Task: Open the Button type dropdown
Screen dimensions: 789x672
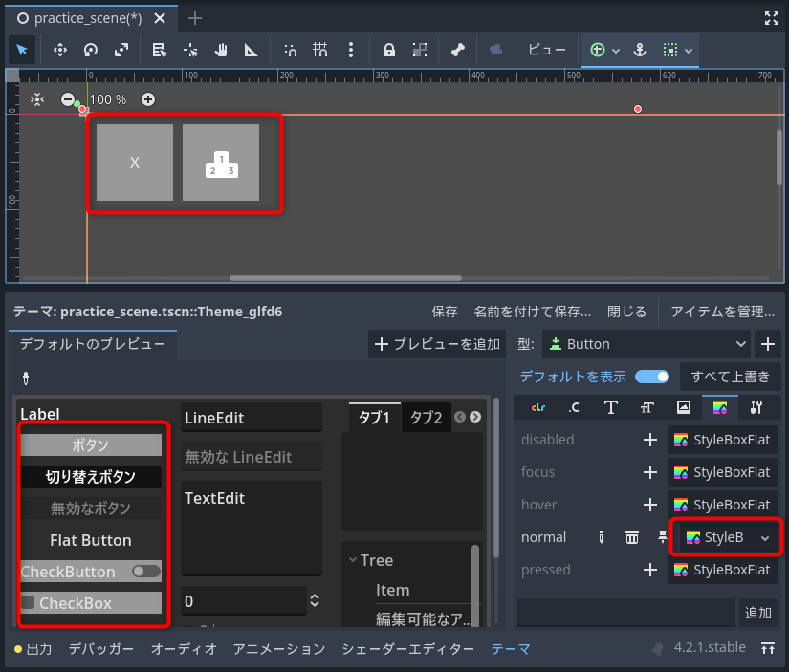Action: click(646, 344)
